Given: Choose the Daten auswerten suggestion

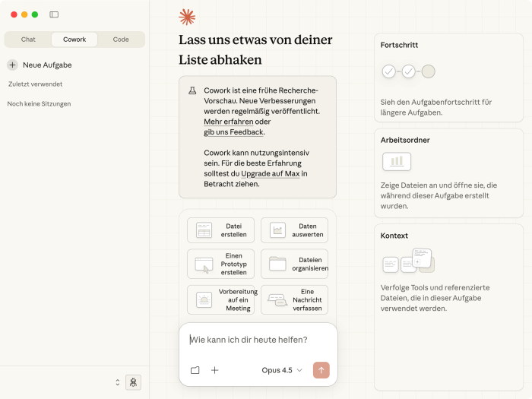Looking at the screenshot, I should 294,230.
